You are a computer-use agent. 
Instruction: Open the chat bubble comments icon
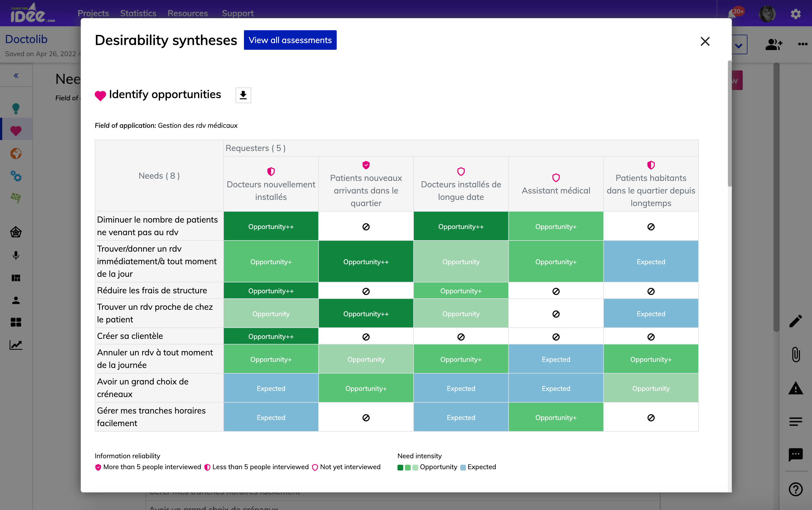796,455
